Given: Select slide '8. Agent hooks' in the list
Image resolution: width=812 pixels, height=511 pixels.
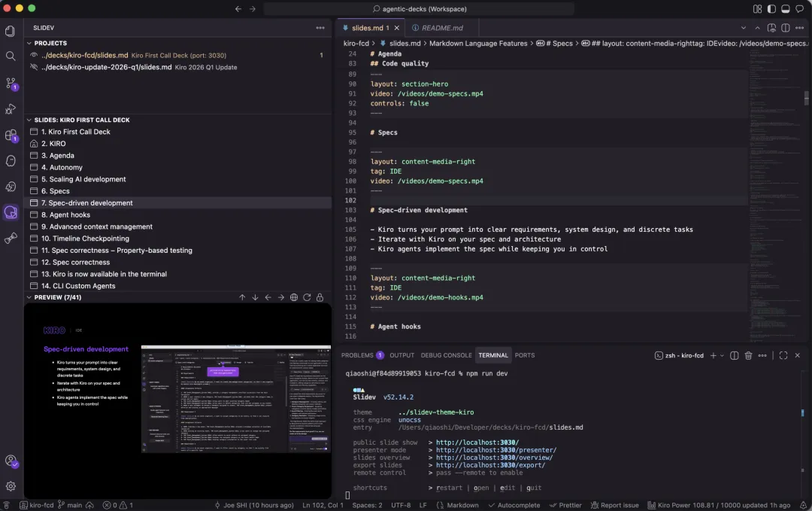Looking at the screenshot, I should pos(177,214).
